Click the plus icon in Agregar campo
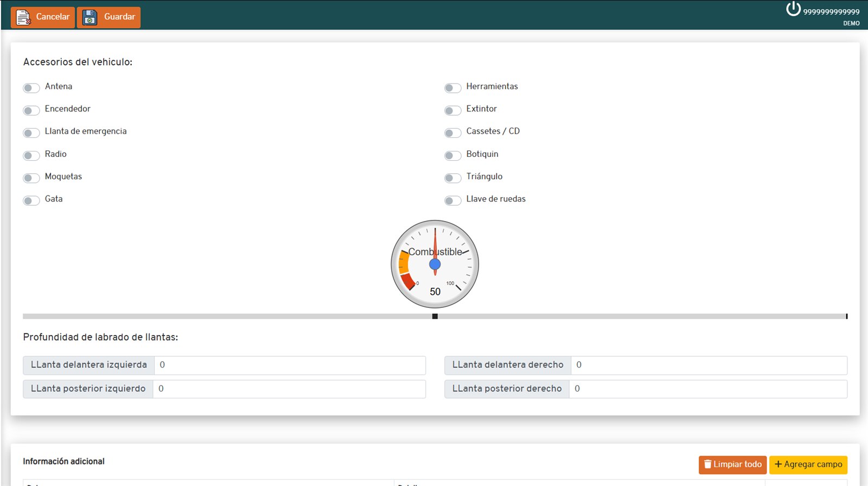Image resolution: width=868 pixels, height=486 pixels. click(778, 464)
